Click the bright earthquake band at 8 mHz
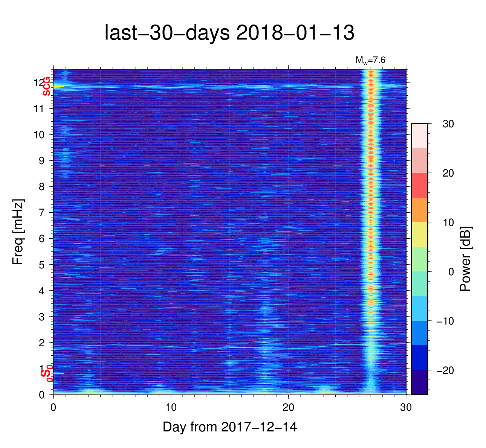Screen dimensions: 486x448 pos(371,186)
